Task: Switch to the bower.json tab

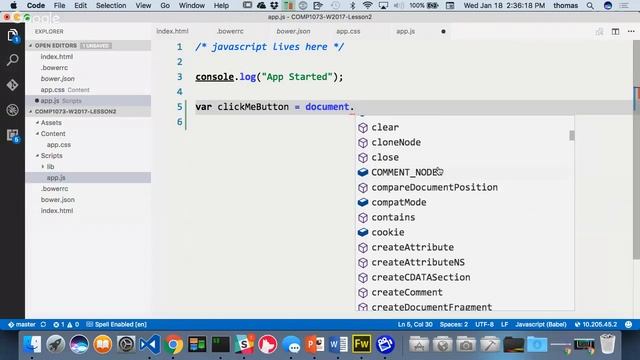Action: [293, 31]
